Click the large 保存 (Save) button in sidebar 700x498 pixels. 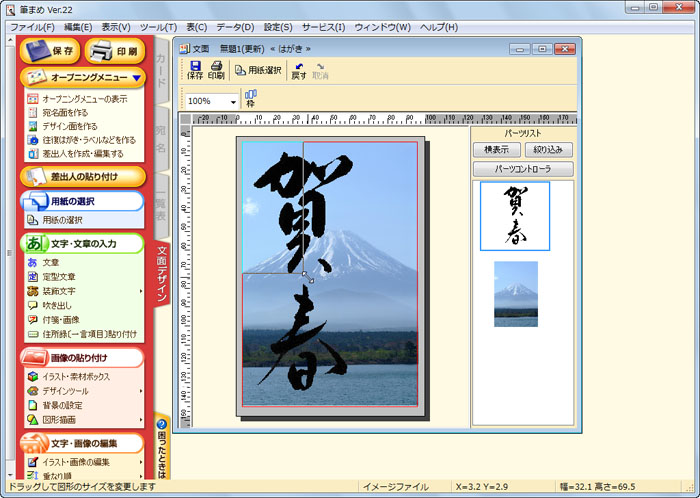[50, 50]
